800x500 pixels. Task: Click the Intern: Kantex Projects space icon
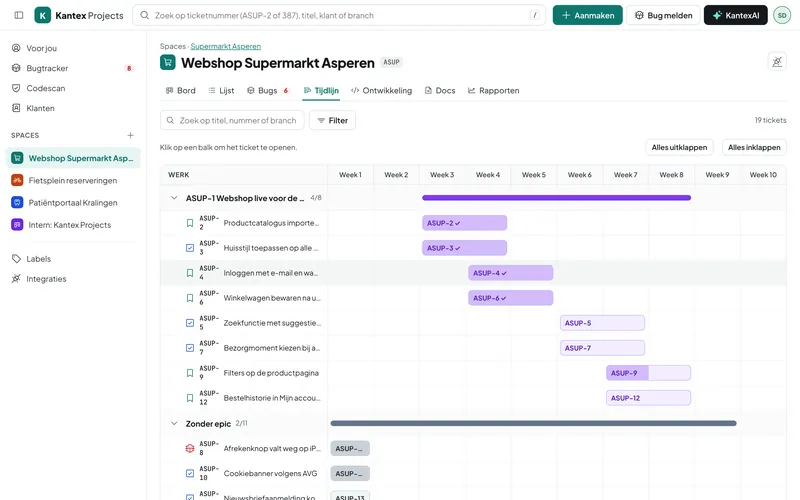(x=17, y=224)
